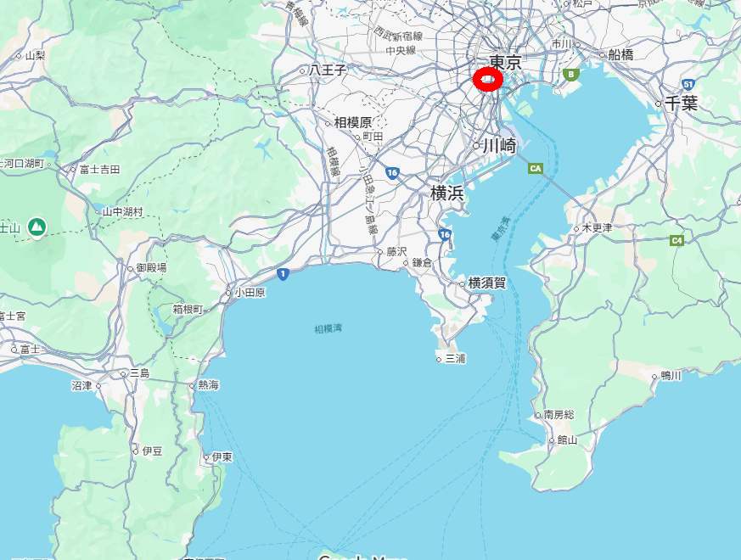Select the 千葉 city label

pos(681,103)
